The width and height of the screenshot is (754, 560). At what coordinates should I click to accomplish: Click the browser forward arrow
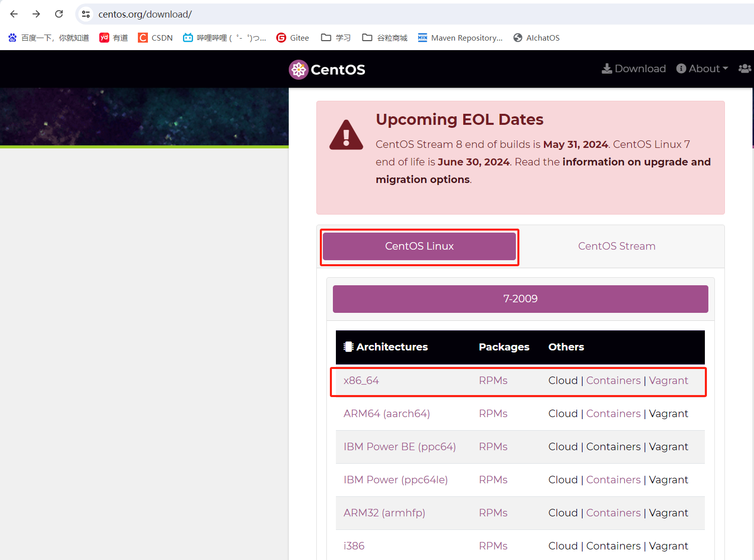pyautogui.click(x=36, y=14)
